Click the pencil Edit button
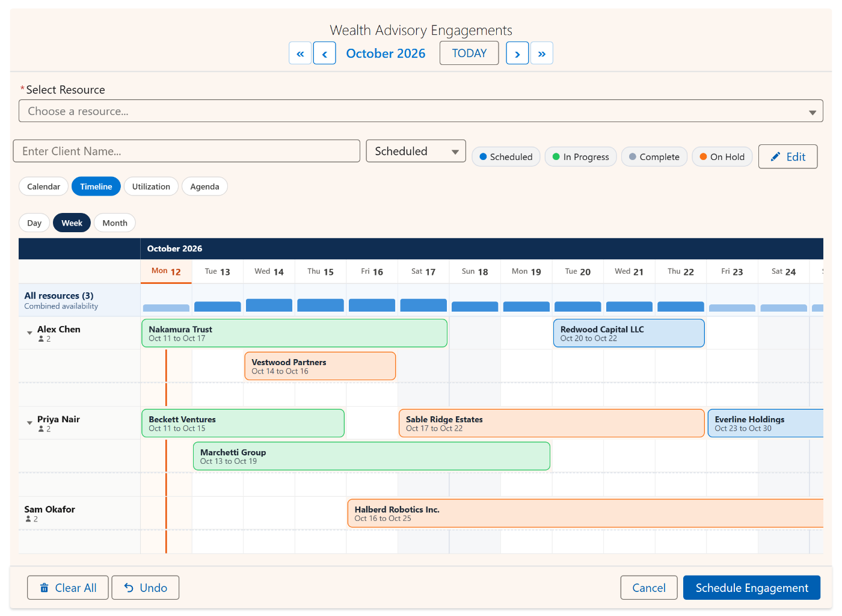The width and height of the screenshot is (842, 616). pos(788,156)
